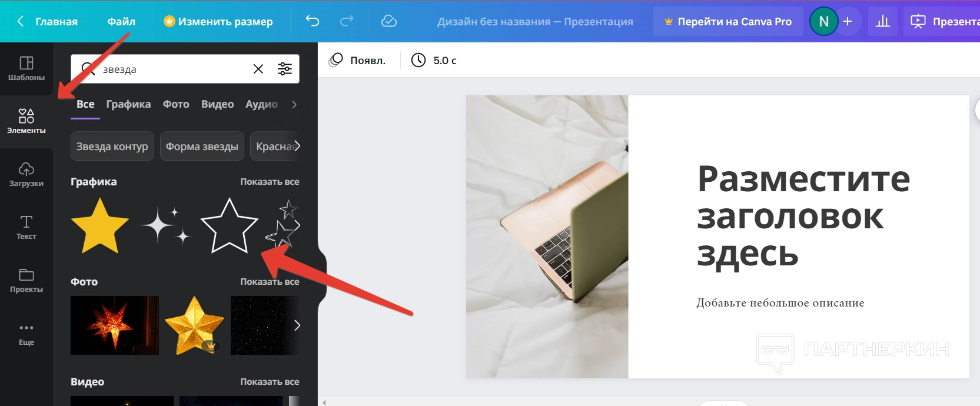Select the Графика tab
980x406 pixels.
tap(128, 104)
